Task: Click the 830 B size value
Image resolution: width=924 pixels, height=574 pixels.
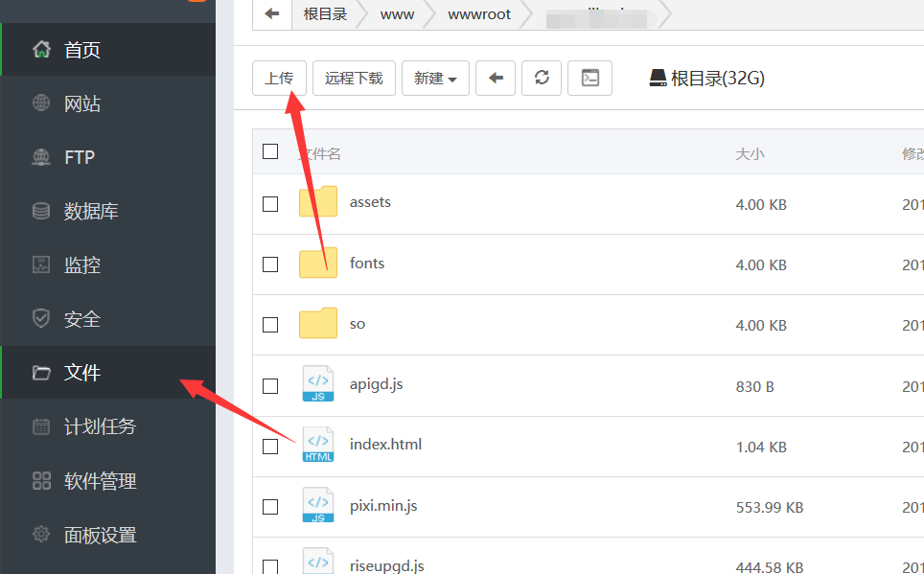Action: [x=755, y=386]
